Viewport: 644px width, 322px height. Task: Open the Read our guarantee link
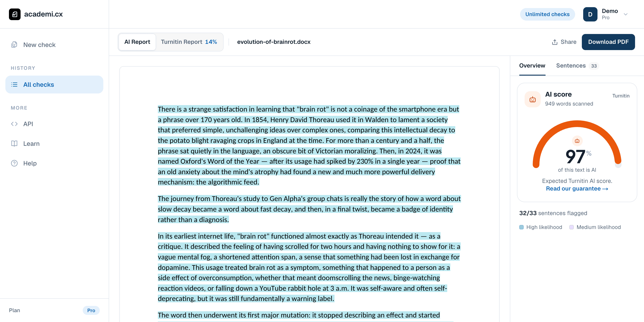point(577,189)
